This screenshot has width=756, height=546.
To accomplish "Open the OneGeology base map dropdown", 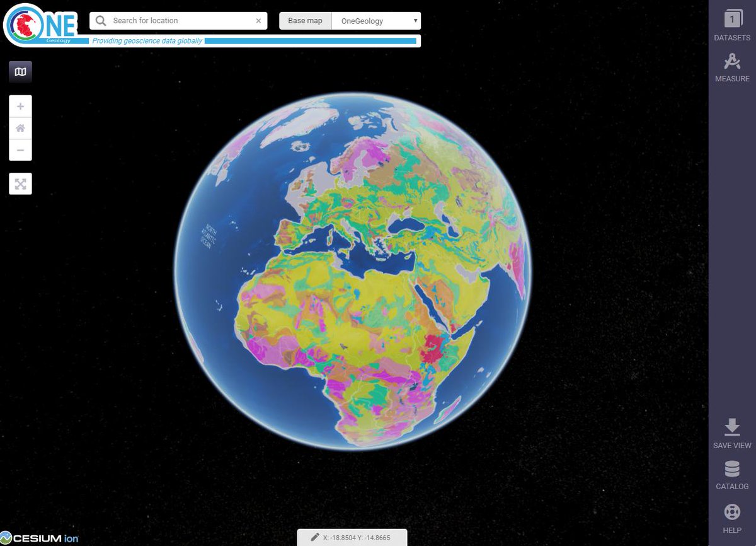I will pyautogui.click(x=375, y=20).
